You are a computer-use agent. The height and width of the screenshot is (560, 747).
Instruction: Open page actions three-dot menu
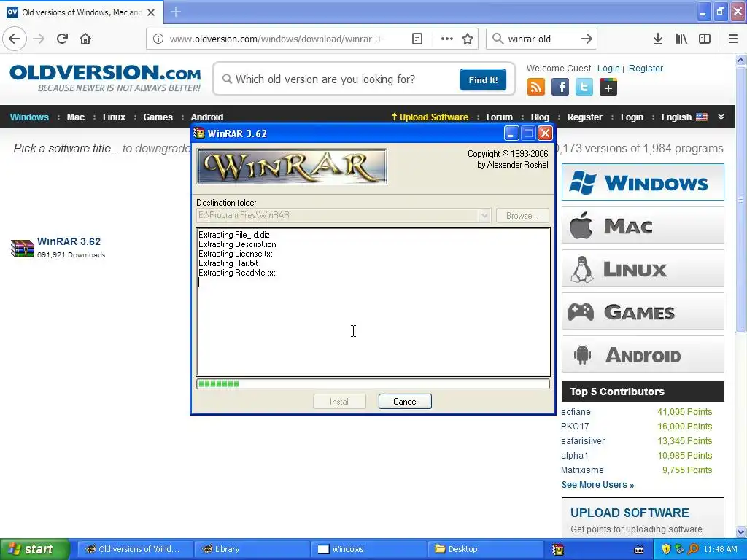pos(447,39)
